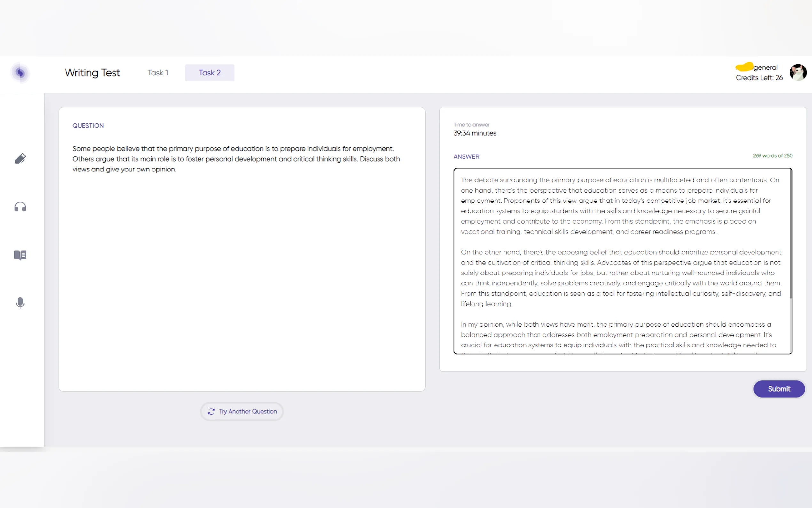The width and height of the screenshot is (812, 508).
Task: Select the Task 2 tab
Action: pyautogui.click(x=209, y=73)
